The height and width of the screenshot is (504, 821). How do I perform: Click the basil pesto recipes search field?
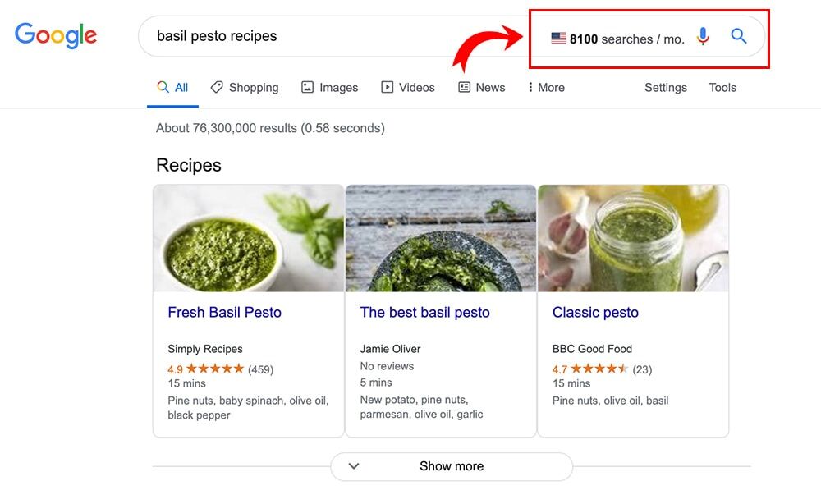click(x=328, y=36)
